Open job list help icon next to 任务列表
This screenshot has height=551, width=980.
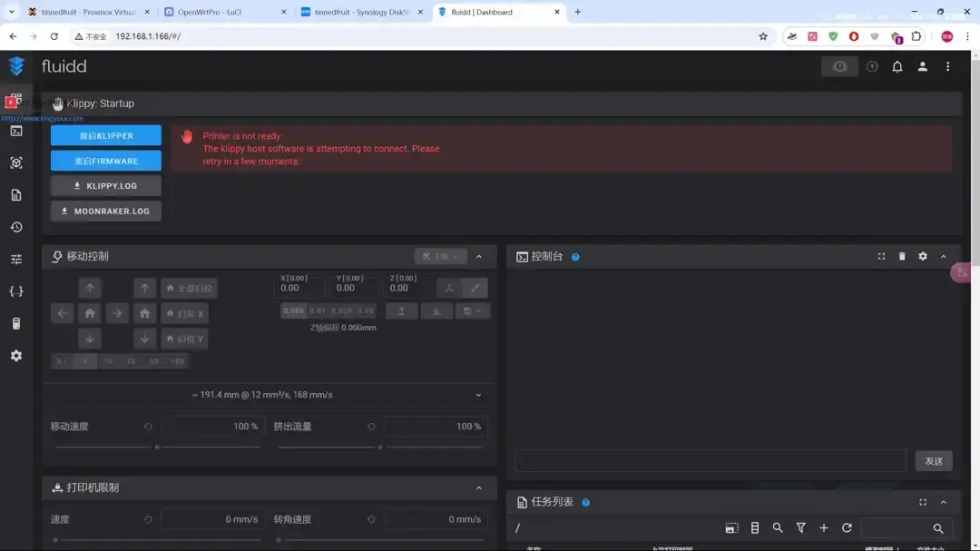[585, 502]
